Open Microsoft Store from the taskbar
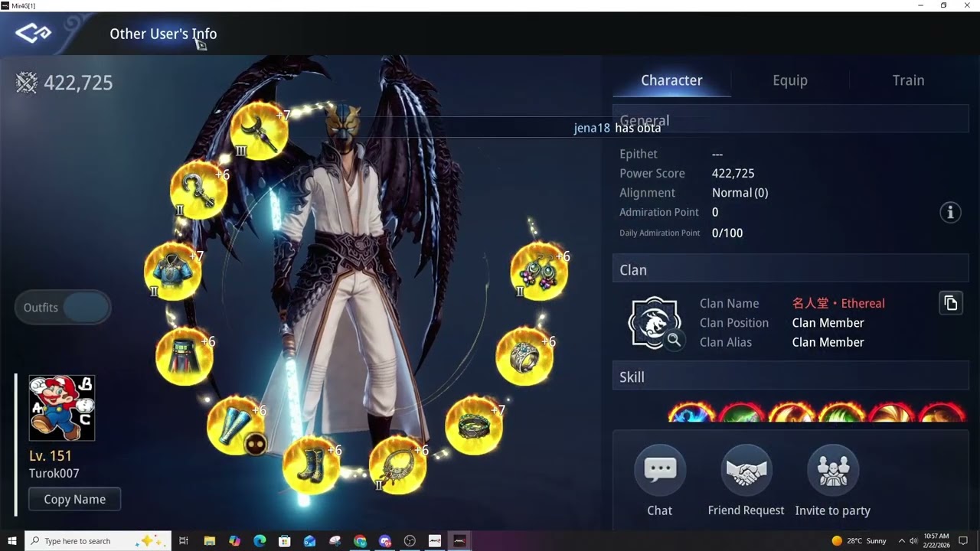980x551 pixels. 284,541
